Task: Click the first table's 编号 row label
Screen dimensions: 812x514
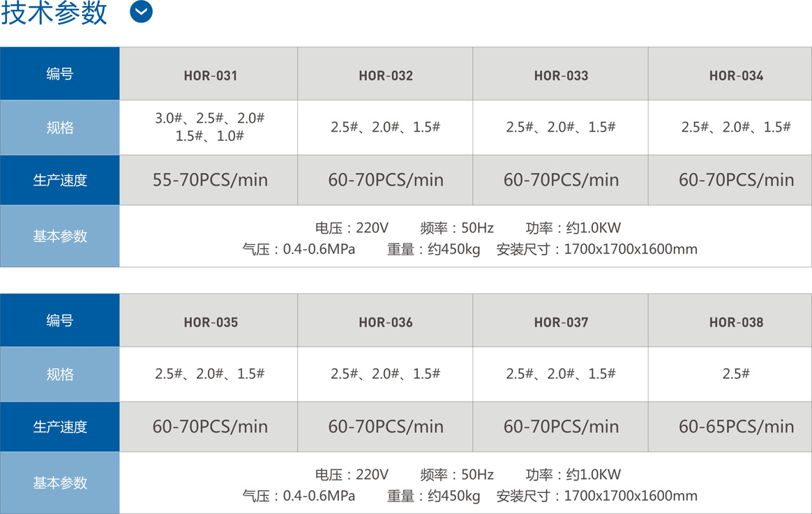Action: click(59, 73)
